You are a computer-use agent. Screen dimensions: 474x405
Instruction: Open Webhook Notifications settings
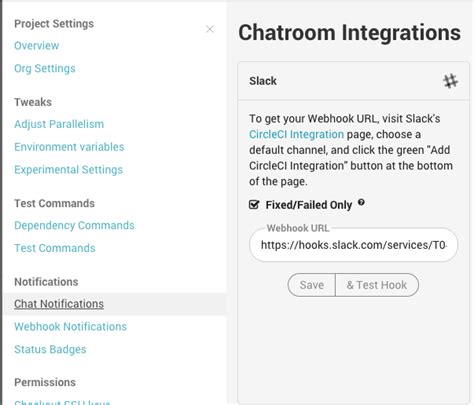point(70,327)
